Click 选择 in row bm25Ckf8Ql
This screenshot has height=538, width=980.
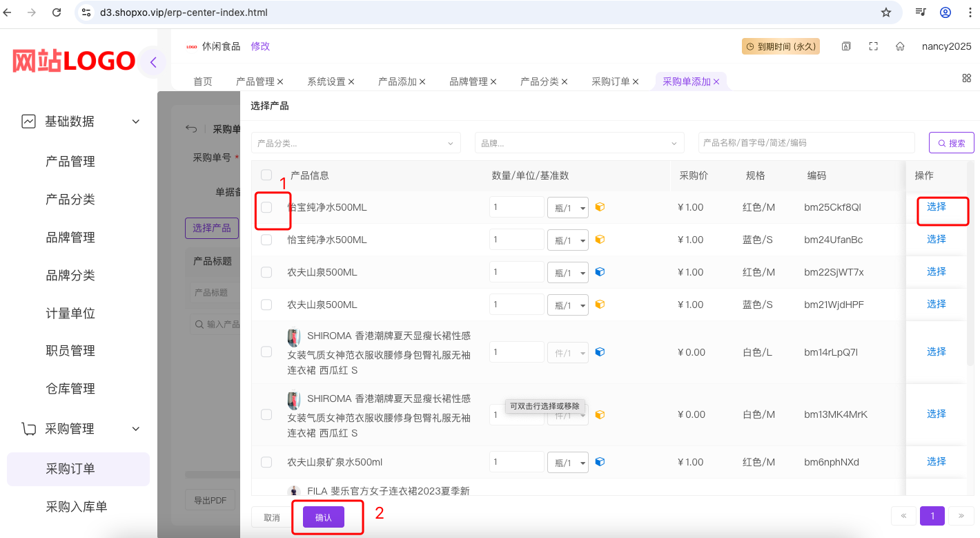(937, 206)
